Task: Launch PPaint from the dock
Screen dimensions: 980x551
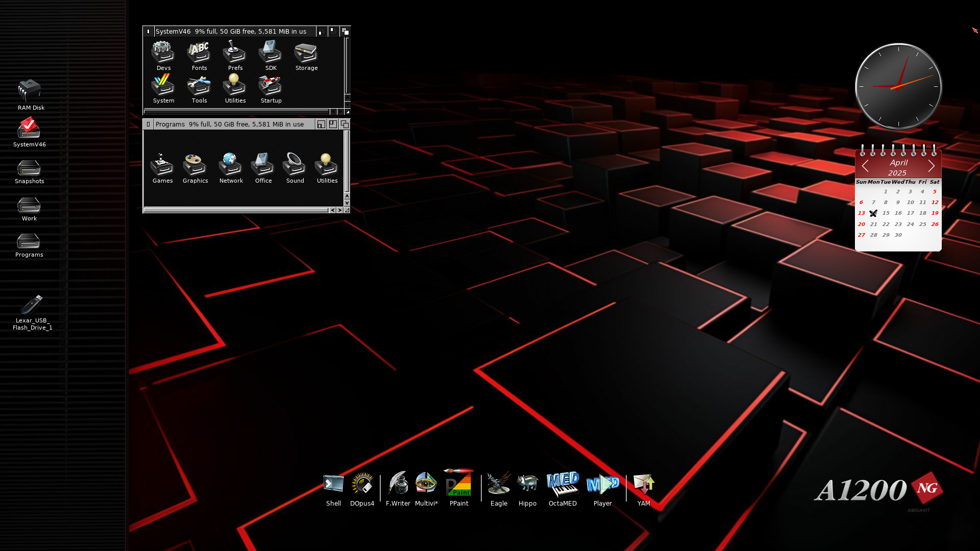Action: [458, 485]
